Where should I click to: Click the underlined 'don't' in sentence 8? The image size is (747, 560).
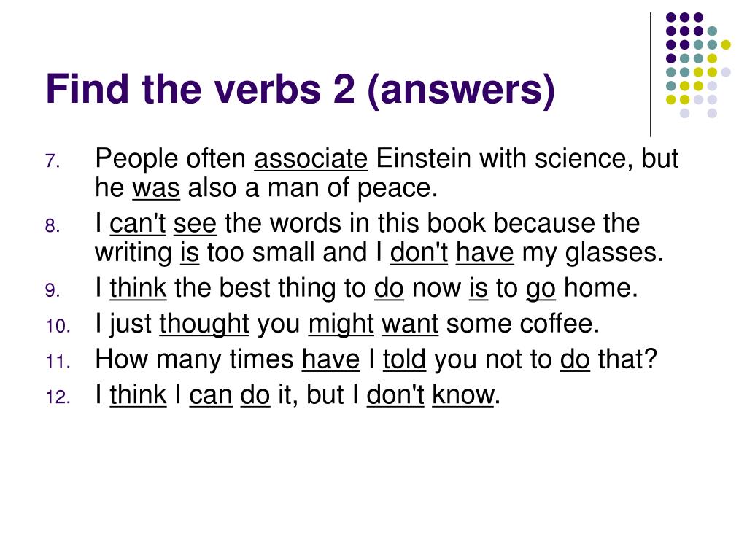click(419, 252)
